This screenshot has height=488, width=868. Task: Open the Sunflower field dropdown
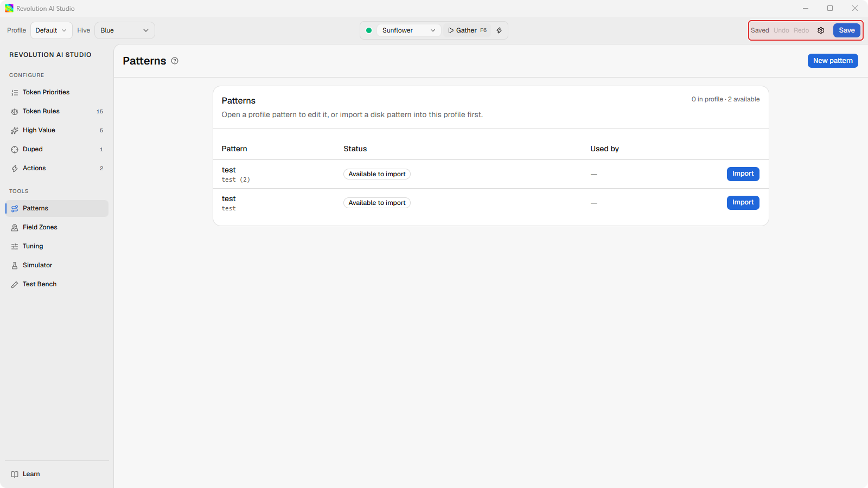tap(409, 30)
